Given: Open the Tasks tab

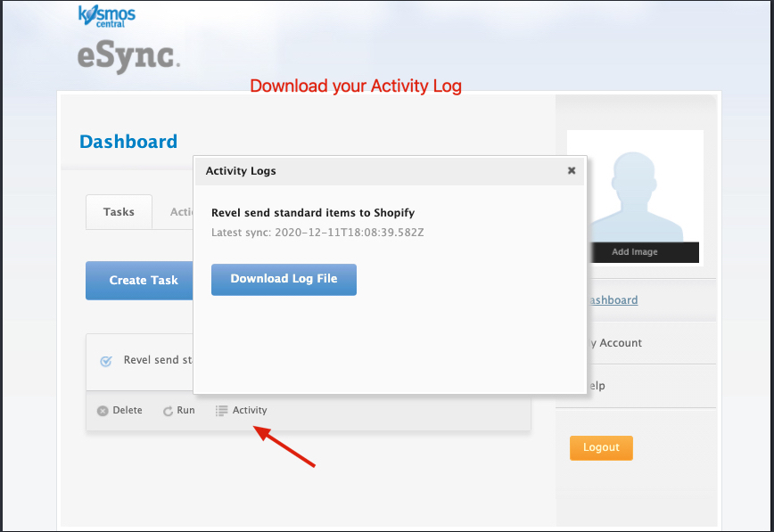Looking at the screenshot, I should click(x=119, y=212).
